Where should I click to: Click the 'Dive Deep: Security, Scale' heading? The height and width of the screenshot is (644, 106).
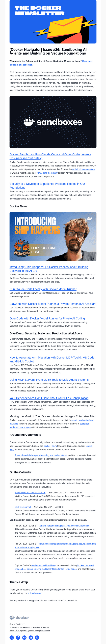[x=46, y=333]
